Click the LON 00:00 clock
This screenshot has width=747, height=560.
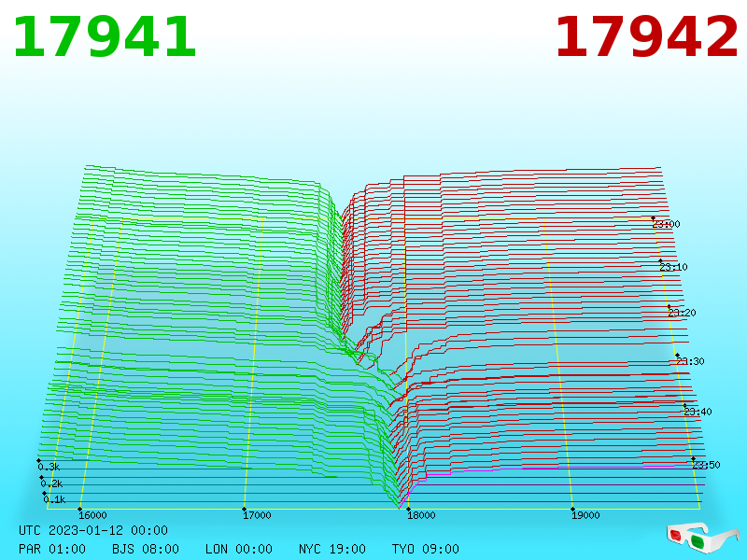(x=239, y=549)
